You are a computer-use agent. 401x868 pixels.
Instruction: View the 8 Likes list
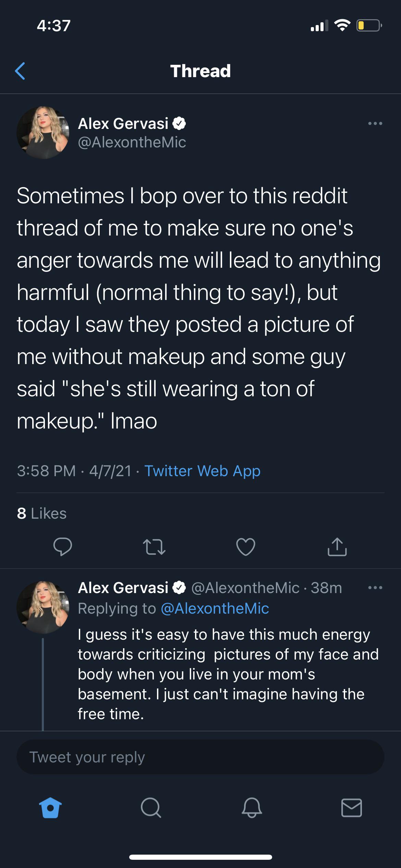click(x=42, y=513)
